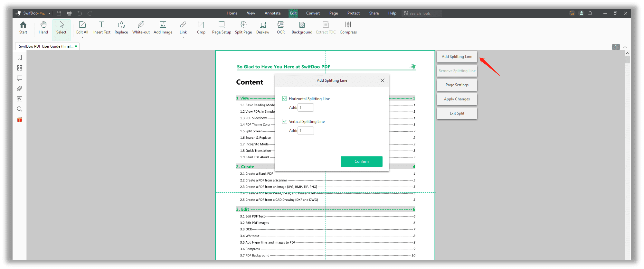The height and width of the screenshot is (269, 644).
Task: Open the user account icon
Action: [x=582, y=13]
